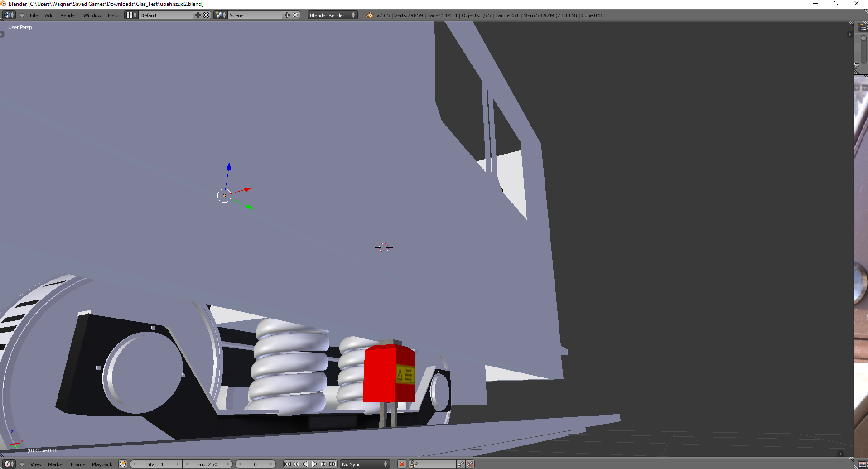Open the scene browse dropdown
The height and width of the screenshot is (469, 868).
click(x=221, y=15)
